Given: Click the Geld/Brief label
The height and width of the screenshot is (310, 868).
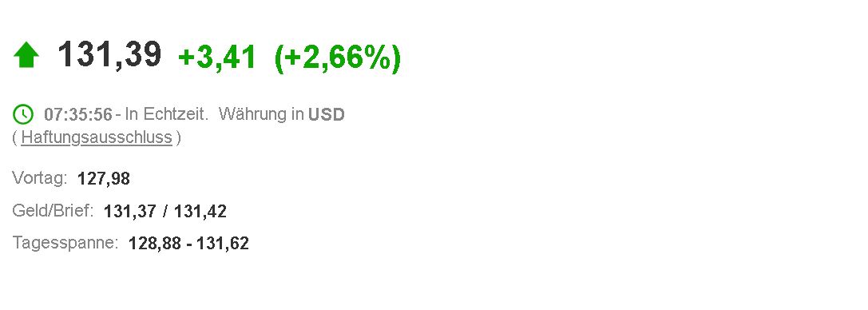Looking at the screenshot, I should pyautogui.click(x=54, y=211).
